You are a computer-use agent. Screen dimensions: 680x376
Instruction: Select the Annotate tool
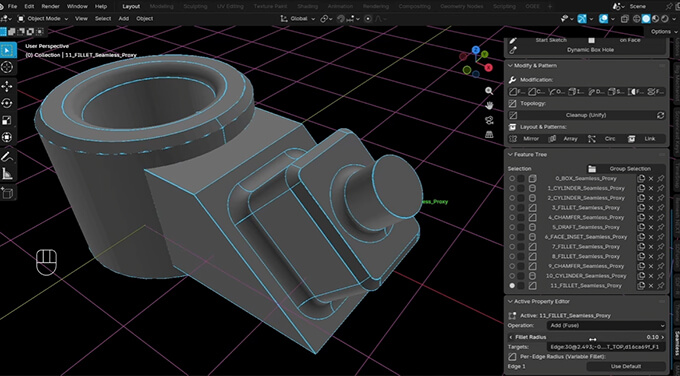(x=7, y=157)
